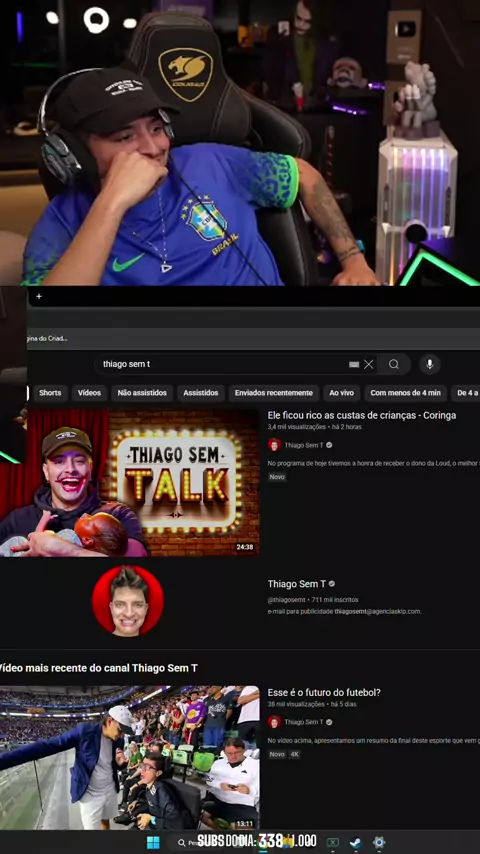Open the Windows Start menu

[x=154, y=843]
